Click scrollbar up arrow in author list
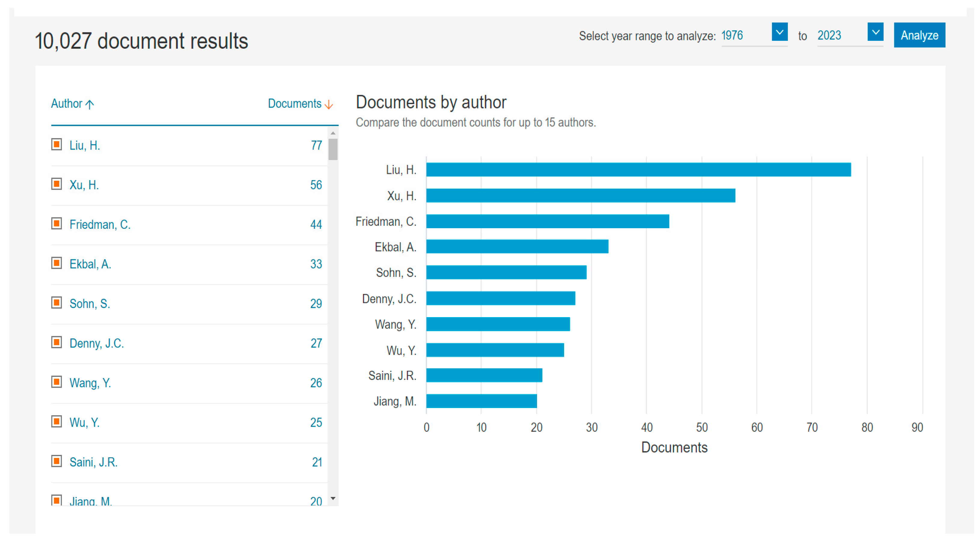 click(333, 133)
